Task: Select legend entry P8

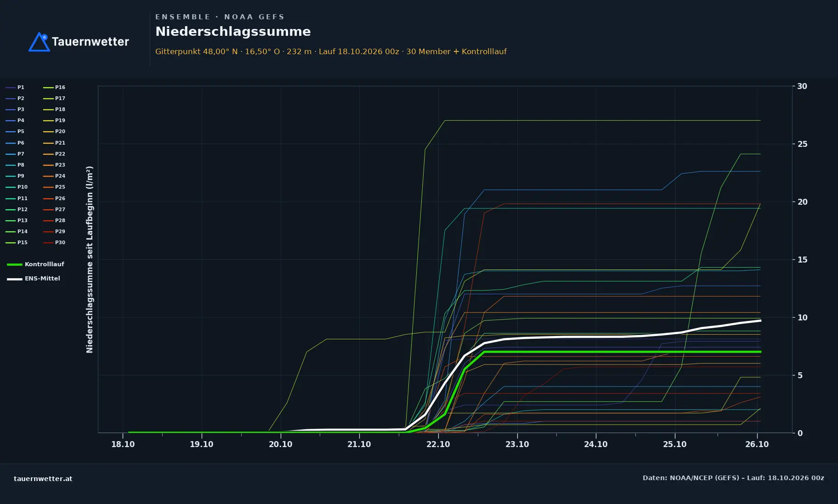Action: [x=15, y=165]
